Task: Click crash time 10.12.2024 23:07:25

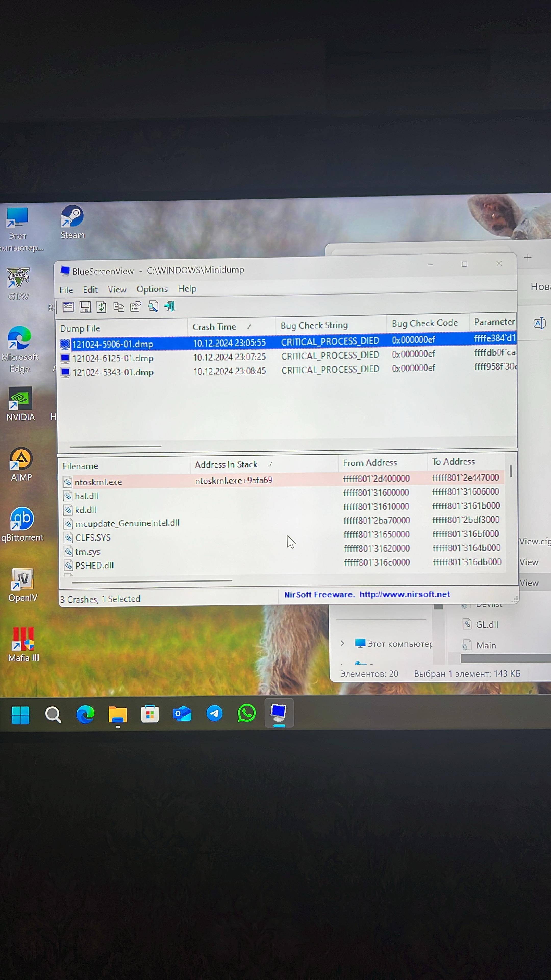Action: click(x=229, y=357)
